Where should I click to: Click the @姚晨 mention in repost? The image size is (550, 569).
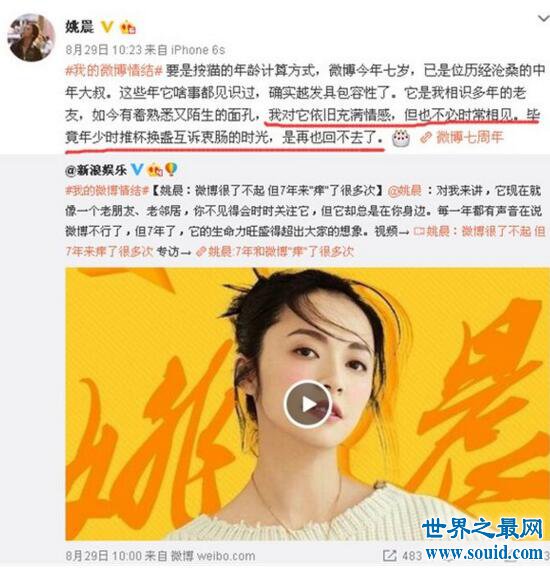(x=405, y=190)
